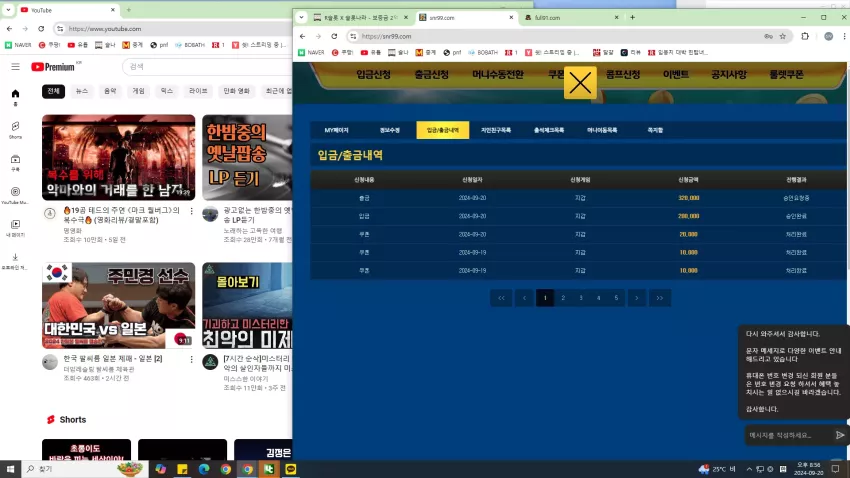850x478 pixels.
Task: Open a new tab in the snr99 window
Action: 632,17
